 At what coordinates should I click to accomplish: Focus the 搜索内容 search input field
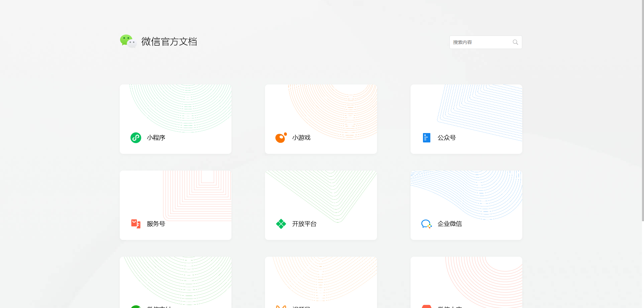(485, 42)
